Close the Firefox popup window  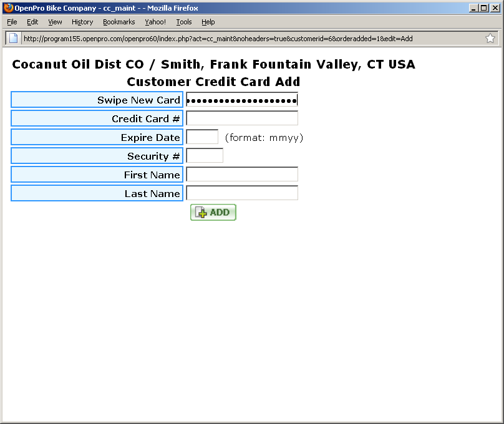pos(495,8)
